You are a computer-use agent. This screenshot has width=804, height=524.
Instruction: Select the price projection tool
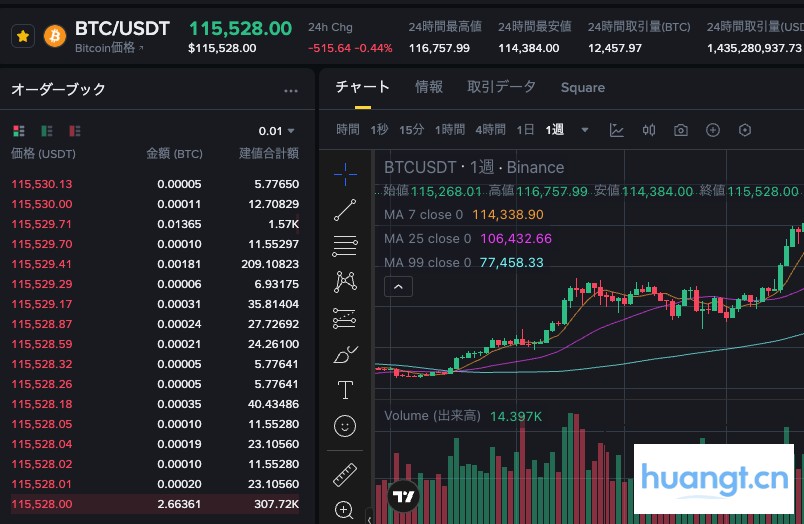click(345, 318)
